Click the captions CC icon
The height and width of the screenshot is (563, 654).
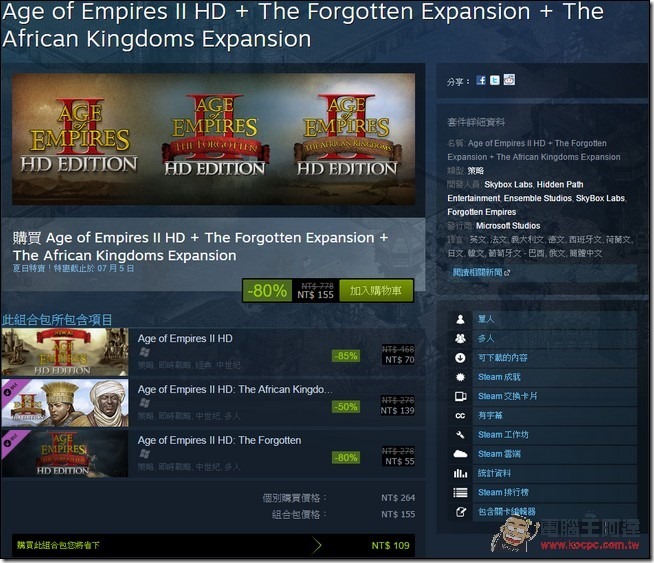[x=460, y=415]
